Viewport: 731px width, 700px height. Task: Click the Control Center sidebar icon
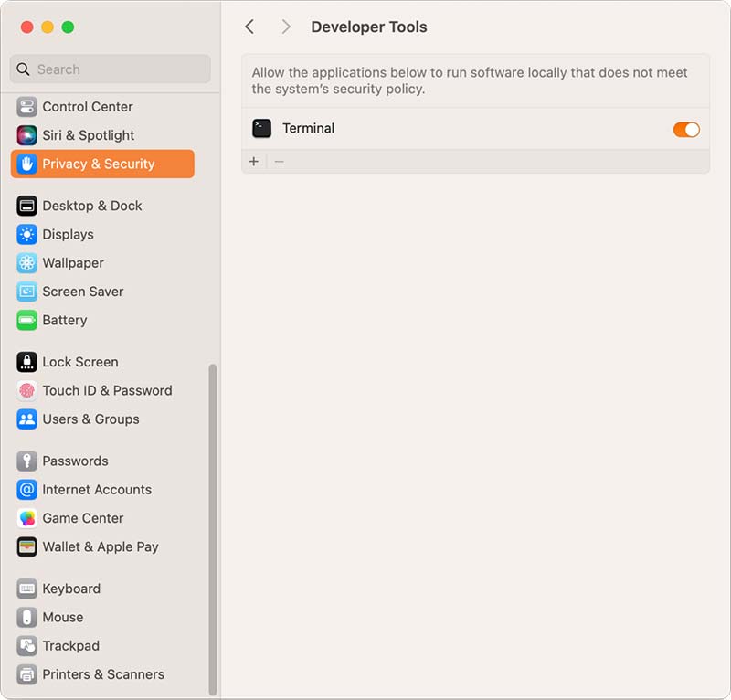26,107
